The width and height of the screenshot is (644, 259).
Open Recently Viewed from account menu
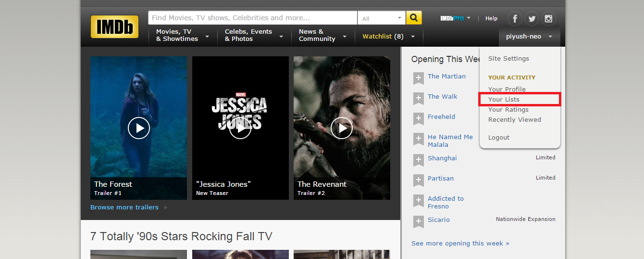pyautogui.click(x=515, y=120)
